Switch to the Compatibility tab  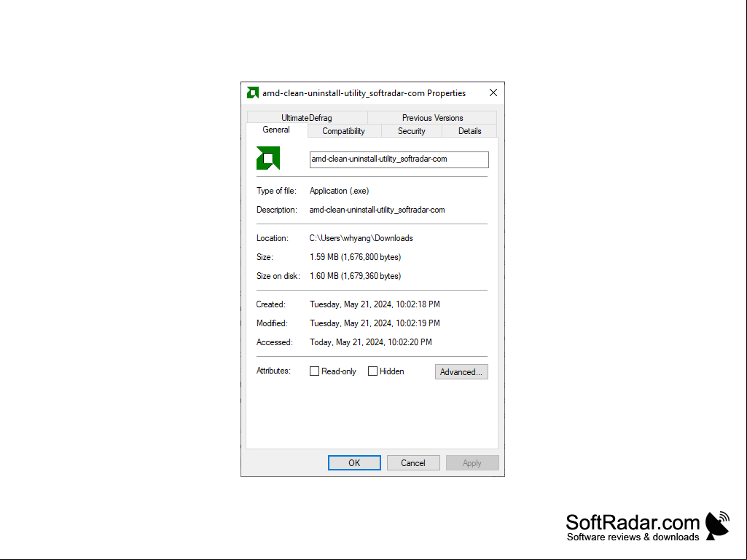click(x=343, y=131)
